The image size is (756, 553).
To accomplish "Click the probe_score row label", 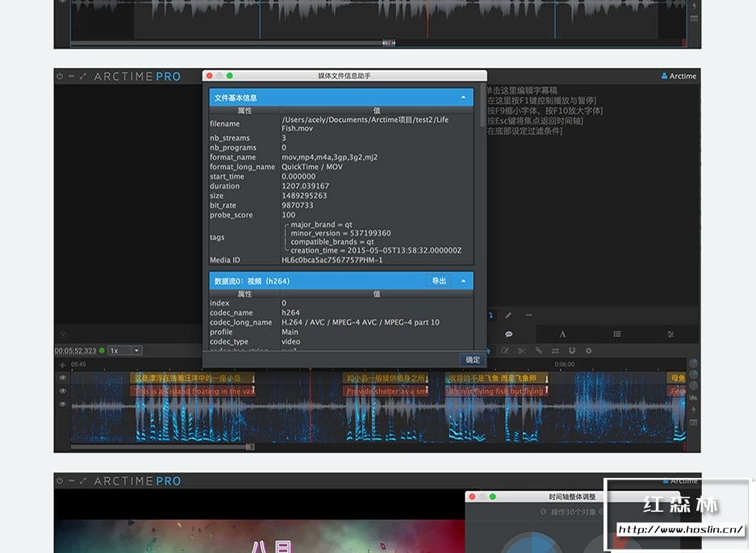I will (231, 216).
